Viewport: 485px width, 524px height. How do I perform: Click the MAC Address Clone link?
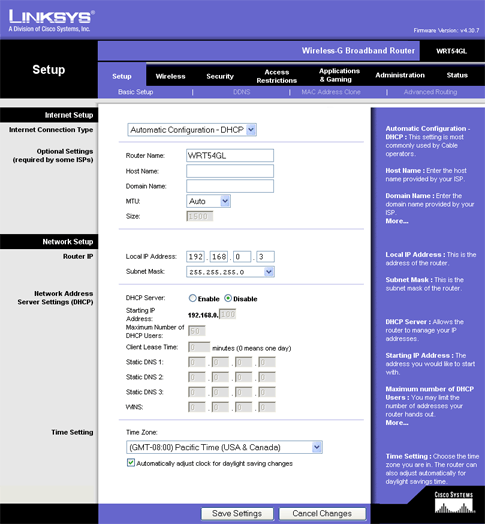(x=331, y=92)
